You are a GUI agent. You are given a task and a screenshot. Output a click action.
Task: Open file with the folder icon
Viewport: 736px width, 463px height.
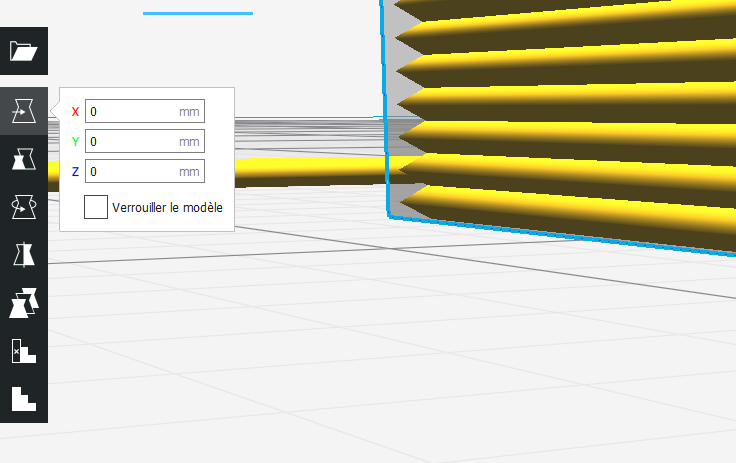[x=23, y=51]
